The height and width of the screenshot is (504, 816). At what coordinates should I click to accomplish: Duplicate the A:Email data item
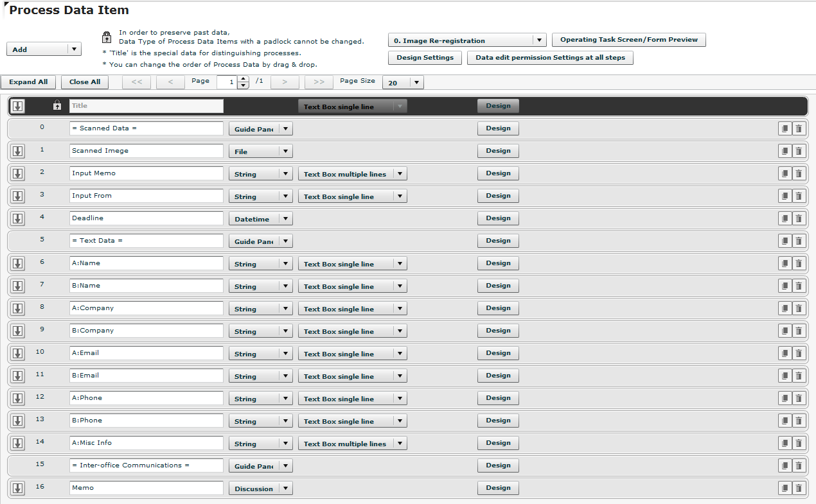(x=785, y=353)
